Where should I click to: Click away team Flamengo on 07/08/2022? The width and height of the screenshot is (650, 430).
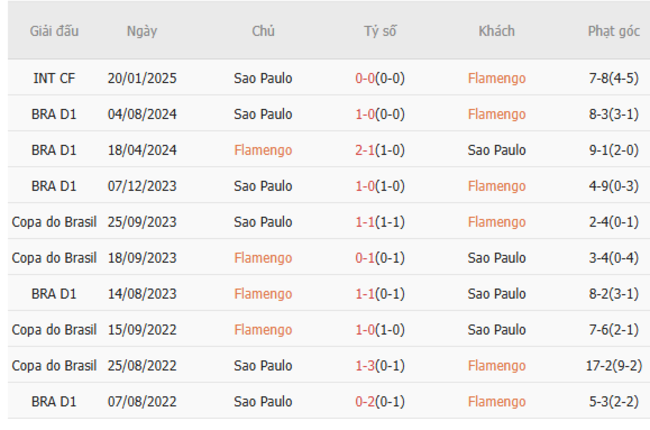point(496,402)
